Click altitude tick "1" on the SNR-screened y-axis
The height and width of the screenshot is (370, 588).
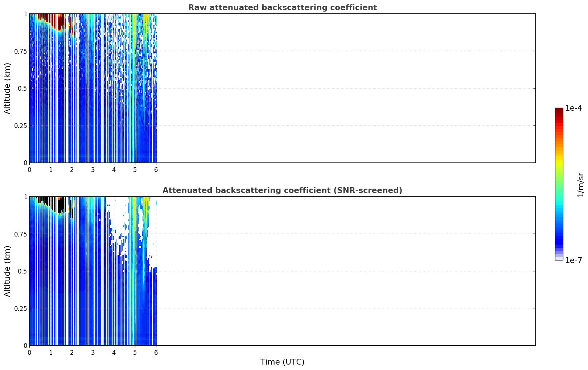pyautogui.click(x=26, y=197)
